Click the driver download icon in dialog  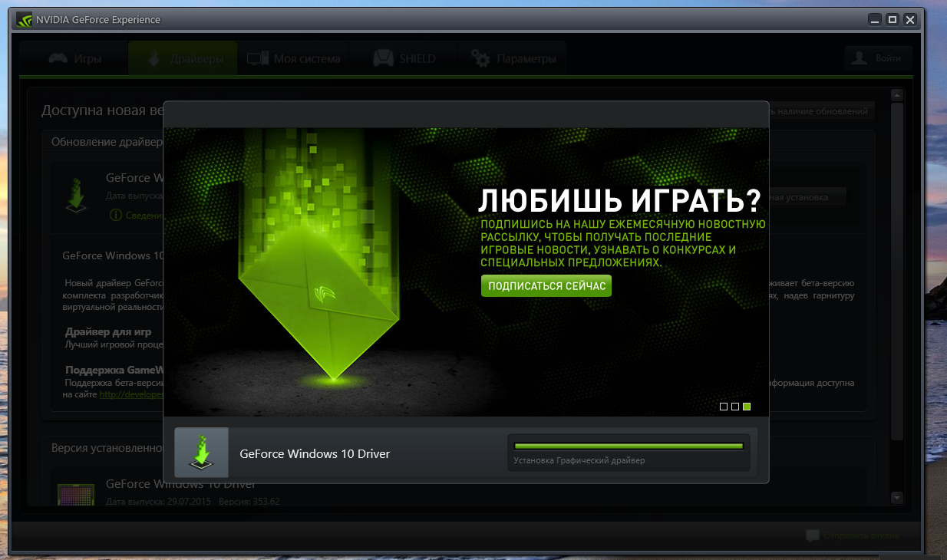point(202,453)
